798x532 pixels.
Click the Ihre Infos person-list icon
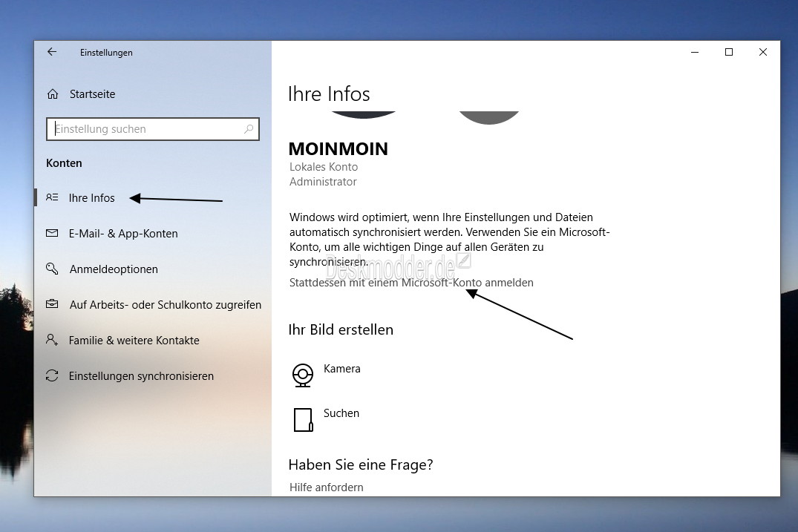52,197
